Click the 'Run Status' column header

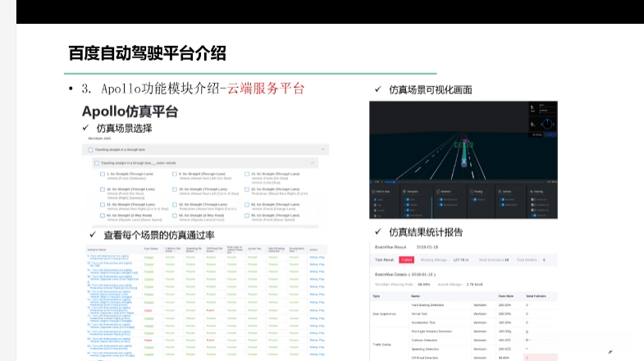pos(151,249)
